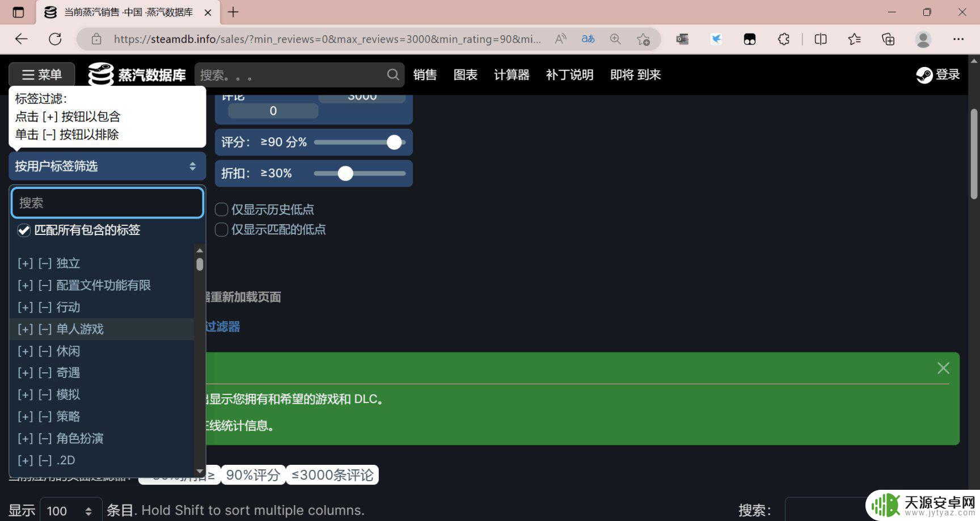Click in the tag 搜索 input box
The image size is (980, 521).
(x=107, y=203)
